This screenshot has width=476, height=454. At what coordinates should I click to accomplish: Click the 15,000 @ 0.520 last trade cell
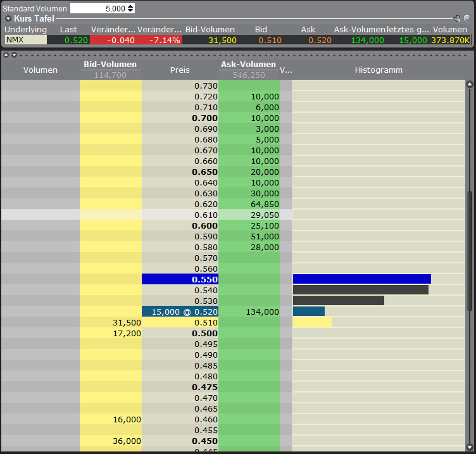(180, 312)
